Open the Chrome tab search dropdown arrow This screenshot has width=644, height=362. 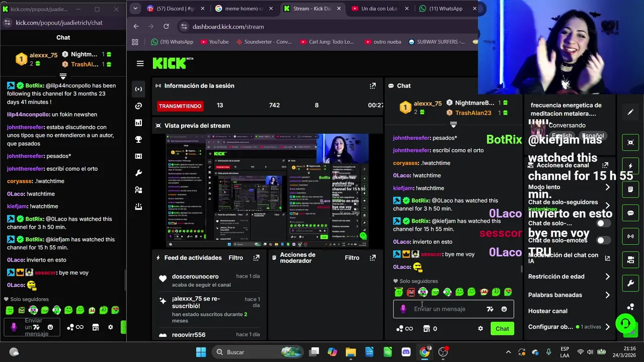click(x=135, y=9)
